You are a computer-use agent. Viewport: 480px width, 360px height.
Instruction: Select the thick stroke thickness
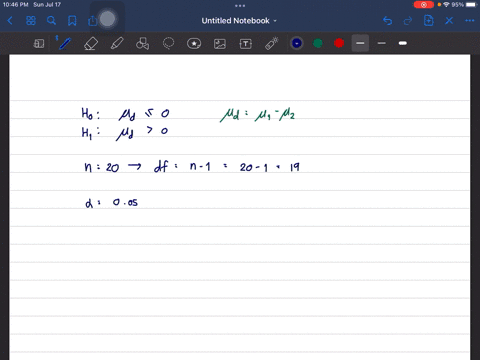coord(403,43)
